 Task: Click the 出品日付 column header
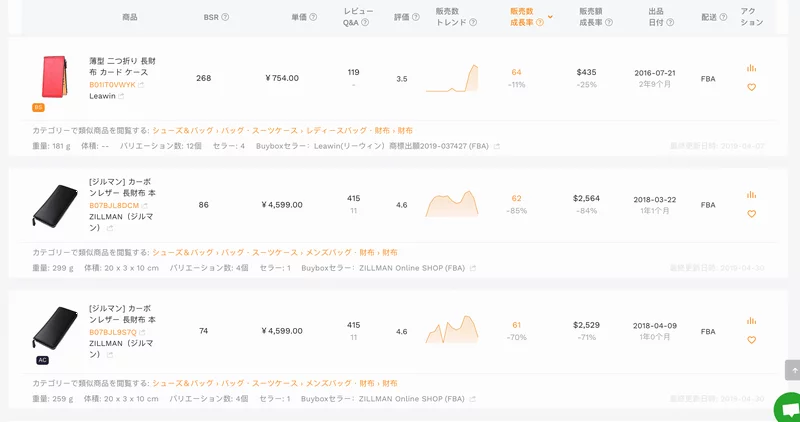pyautogui.click(x=655, y=16)
